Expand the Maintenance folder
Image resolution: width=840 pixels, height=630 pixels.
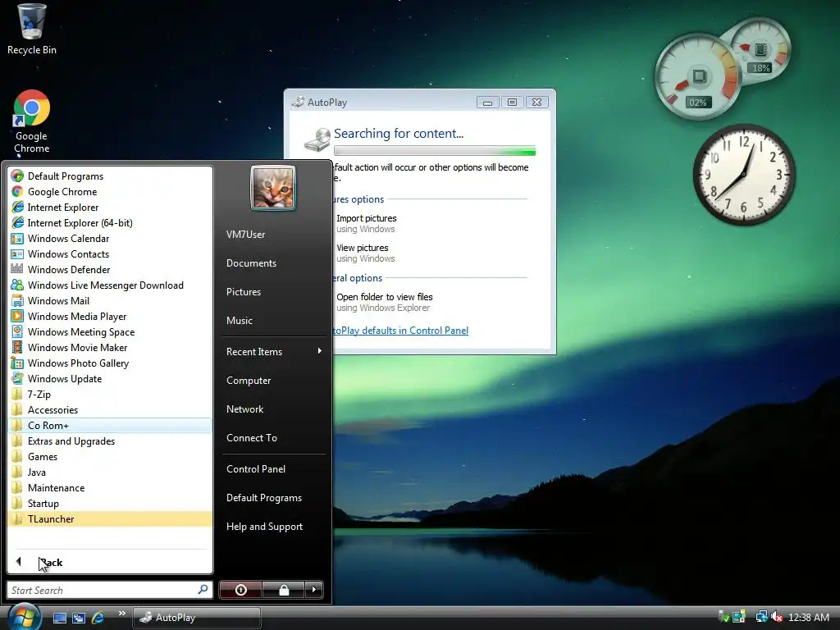(111, 487)
